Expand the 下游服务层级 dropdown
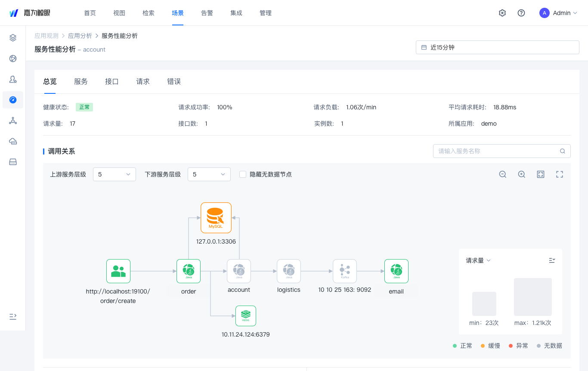 pyautogui.click(x=209, y=174)
